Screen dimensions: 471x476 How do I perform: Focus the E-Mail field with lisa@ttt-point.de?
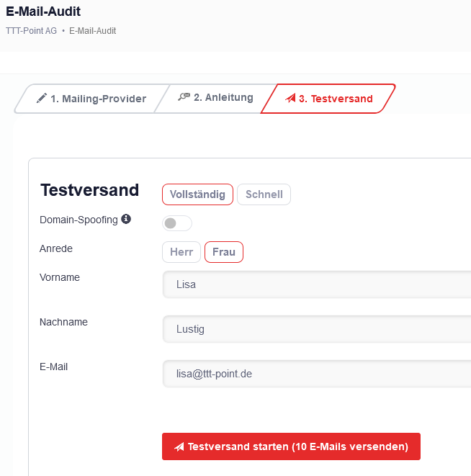[317, 374]
